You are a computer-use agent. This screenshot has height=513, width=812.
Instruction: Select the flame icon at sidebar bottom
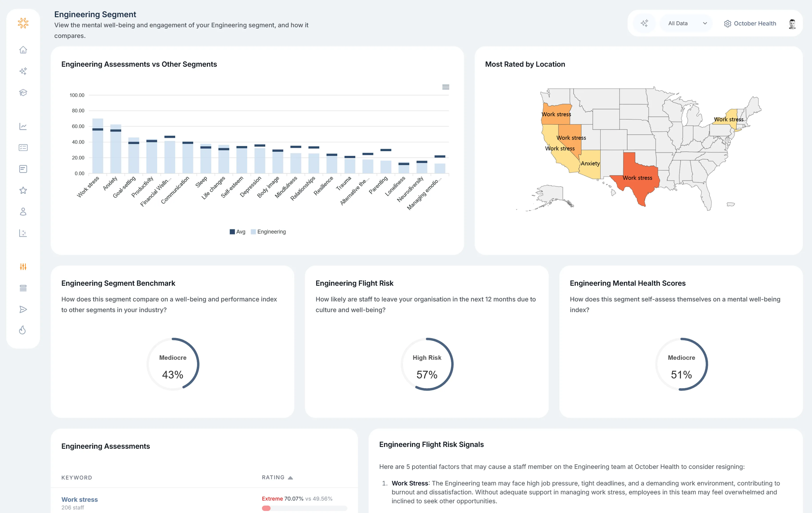[x=22, y=330]
